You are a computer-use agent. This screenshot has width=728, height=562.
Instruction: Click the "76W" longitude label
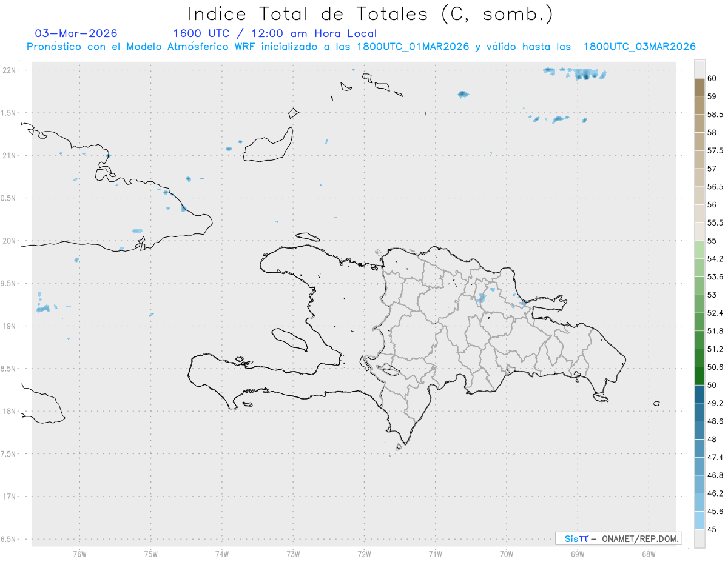(x=79, y=554)
